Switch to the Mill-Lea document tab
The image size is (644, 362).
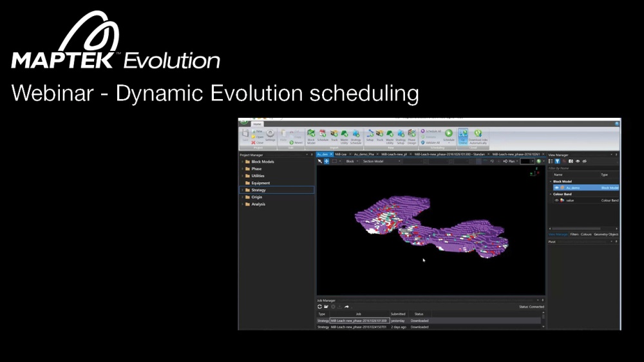[341, 155]
